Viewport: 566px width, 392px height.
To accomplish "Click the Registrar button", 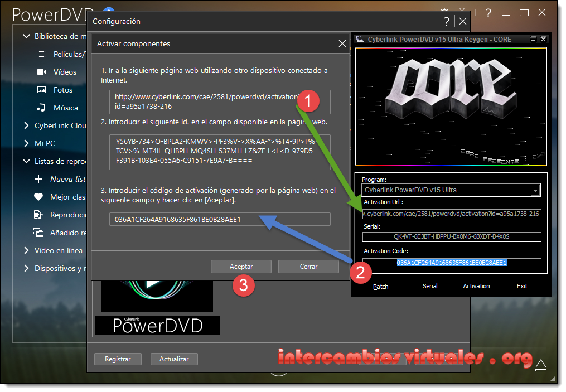I will (x=118, y=359).
